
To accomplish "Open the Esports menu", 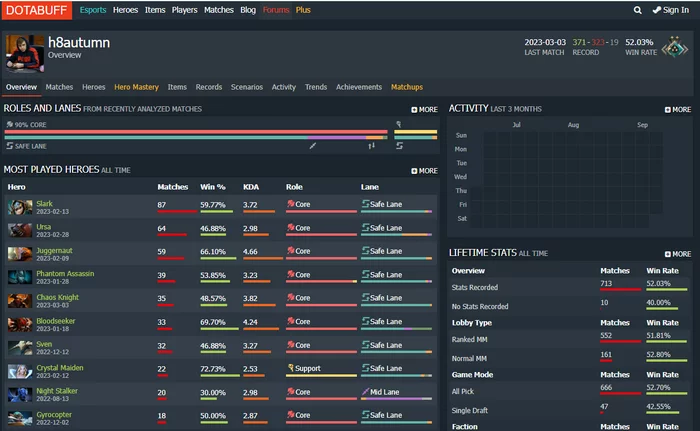I will [93, 10].
